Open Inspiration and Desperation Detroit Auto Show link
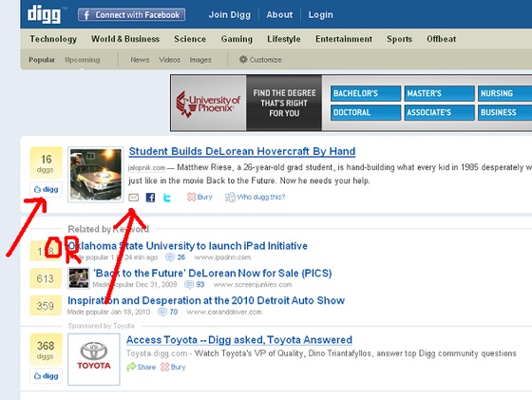 point(206,300)
